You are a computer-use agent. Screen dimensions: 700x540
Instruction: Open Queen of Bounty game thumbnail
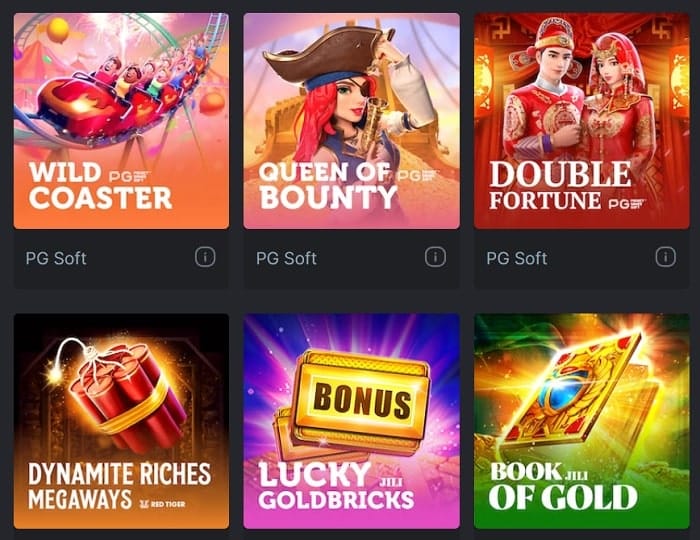(351, 121)
